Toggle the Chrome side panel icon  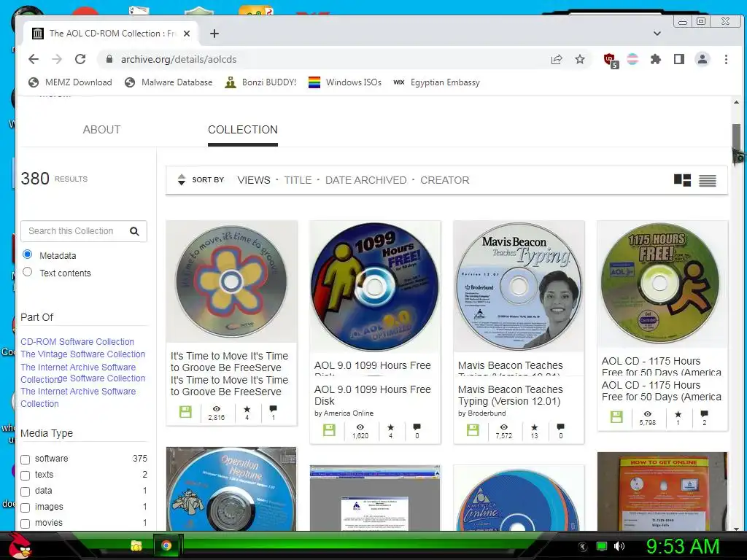pos(679,60)
